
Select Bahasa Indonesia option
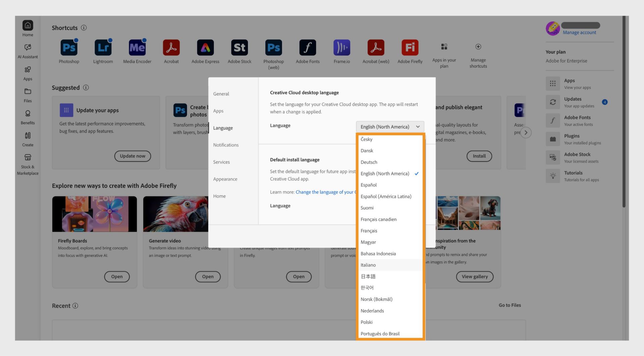[x=390, y=254]
